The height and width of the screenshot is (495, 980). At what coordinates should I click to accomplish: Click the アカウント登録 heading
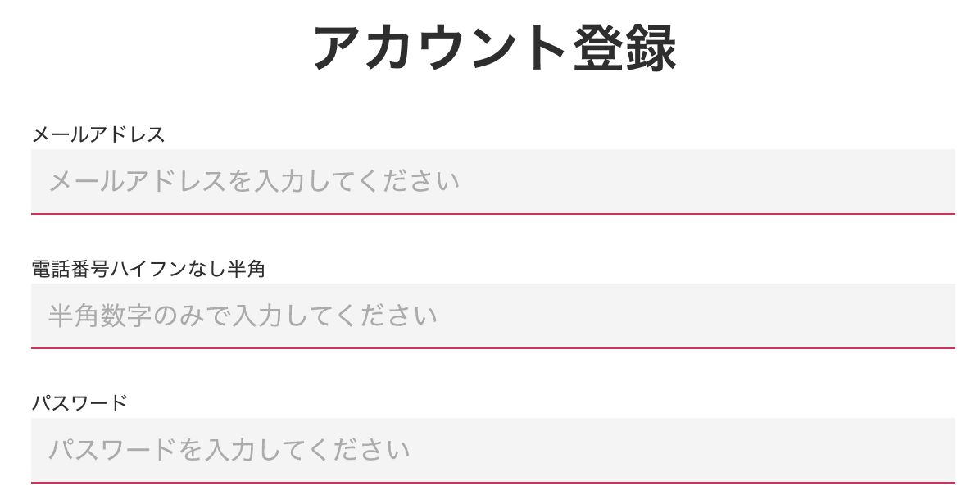tap(494, 49)
